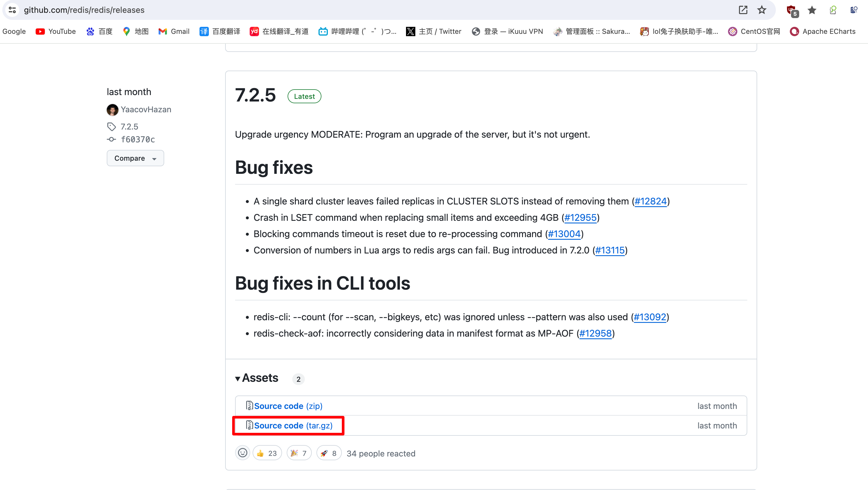Download Source code (tar.gz)
Viewport: 868px width, 490px height.
point(293,426)
